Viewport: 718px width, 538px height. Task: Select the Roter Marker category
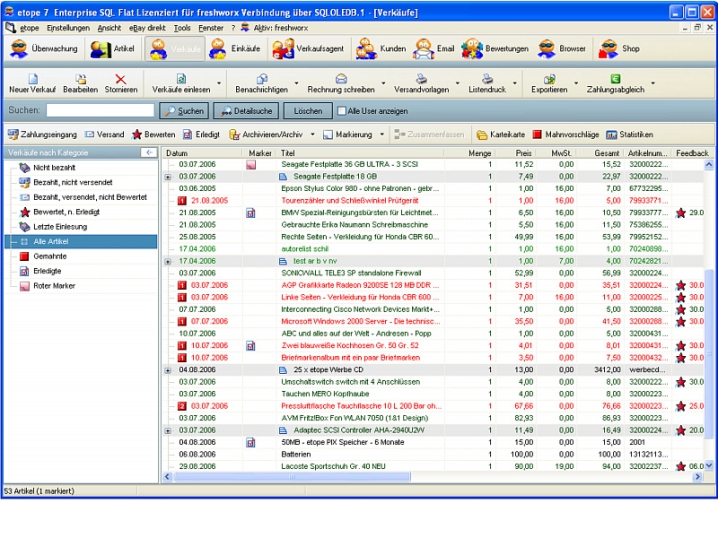[x=52, y=285]
